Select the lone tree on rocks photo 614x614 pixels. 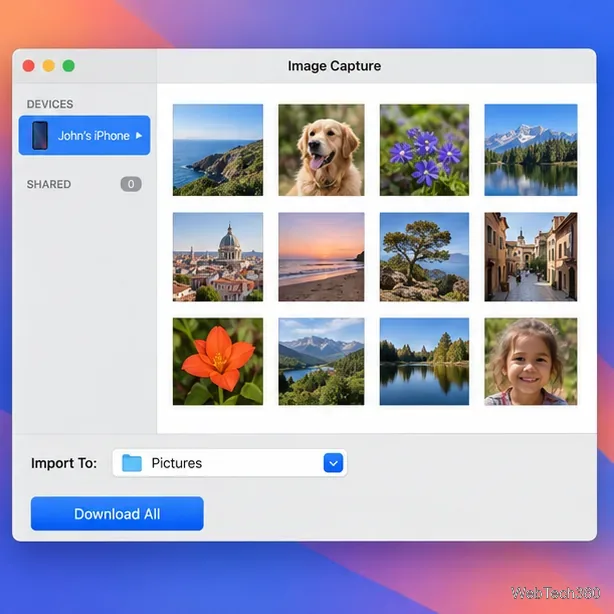point(424,257)
